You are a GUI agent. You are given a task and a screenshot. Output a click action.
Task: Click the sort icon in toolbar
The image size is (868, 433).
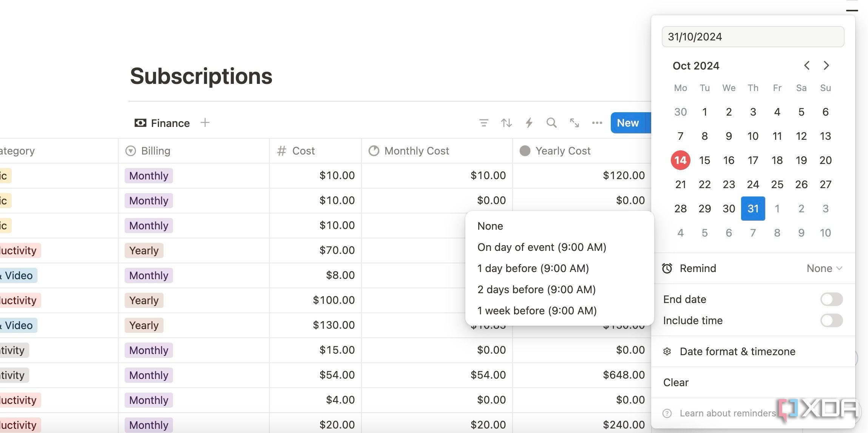(x=505, y=122)
